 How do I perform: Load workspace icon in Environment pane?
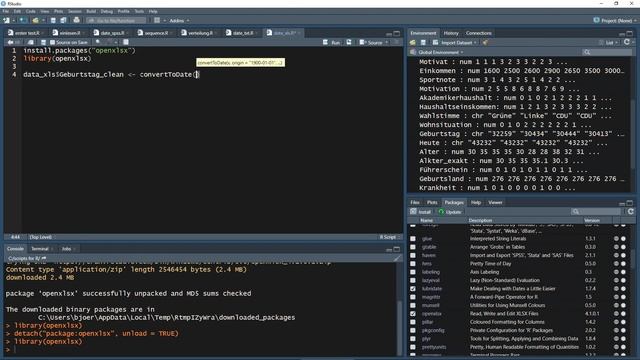pyautogui.click(x=413, y=42)
